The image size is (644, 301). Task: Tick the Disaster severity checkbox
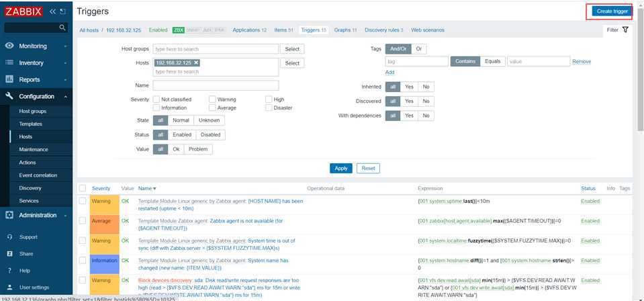coord(269,107)
